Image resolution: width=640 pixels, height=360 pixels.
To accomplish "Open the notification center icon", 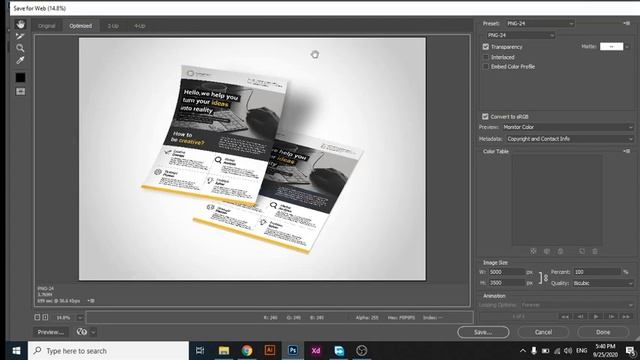I will 630,351.
